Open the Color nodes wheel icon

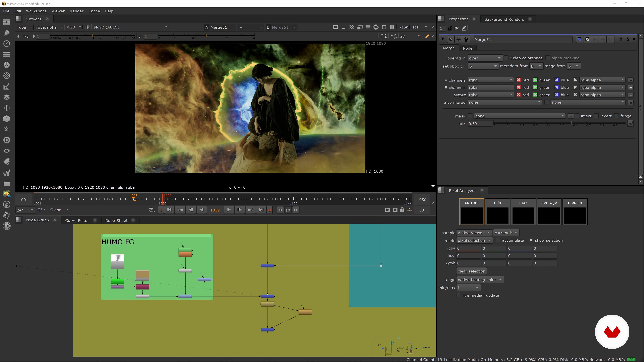(x=7, y=65)
